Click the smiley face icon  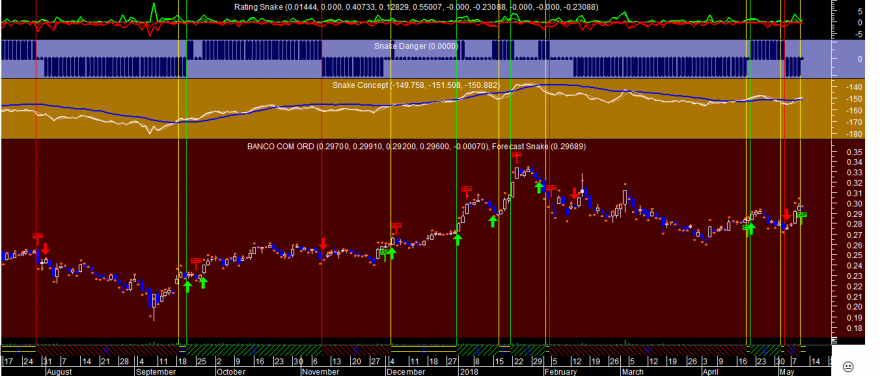click(849, 366)
